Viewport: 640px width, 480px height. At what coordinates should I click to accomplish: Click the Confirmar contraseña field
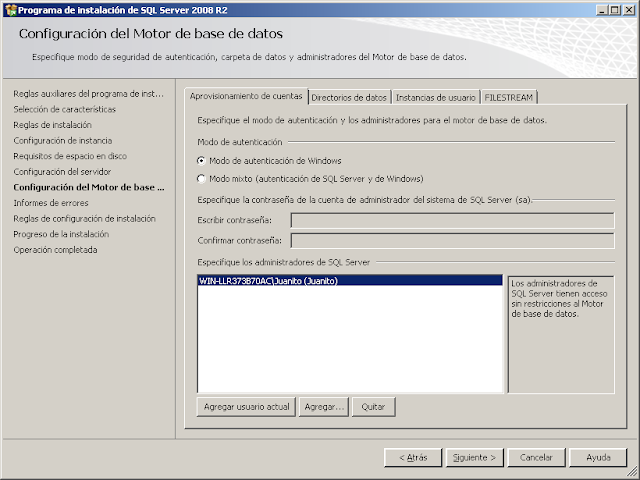point(452,241)
